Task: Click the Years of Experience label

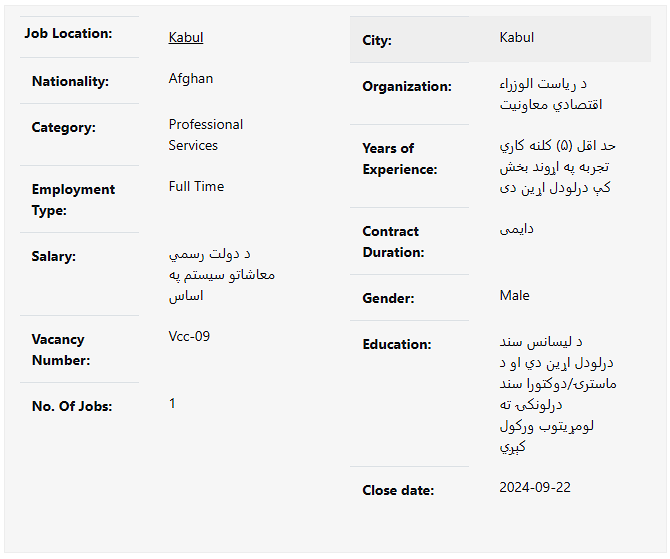Action: click(400, 159)
